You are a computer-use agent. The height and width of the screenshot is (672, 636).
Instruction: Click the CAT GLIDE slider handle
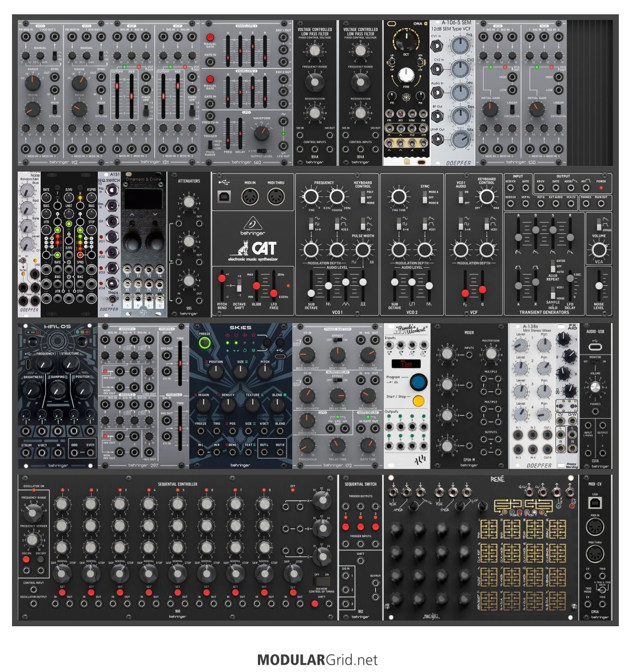(x=256, y=286)
